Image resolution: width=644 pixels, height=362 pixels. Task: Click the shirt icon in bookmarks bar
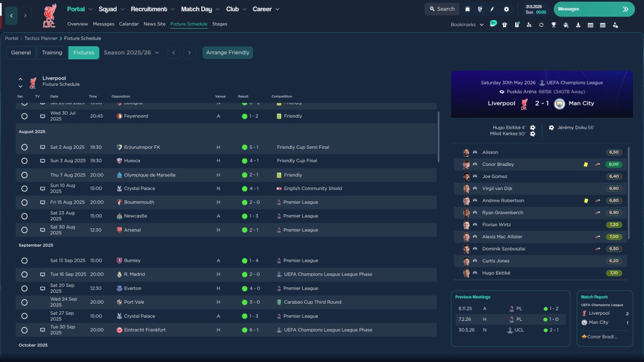pyautogui.click(x=505, y=25)
